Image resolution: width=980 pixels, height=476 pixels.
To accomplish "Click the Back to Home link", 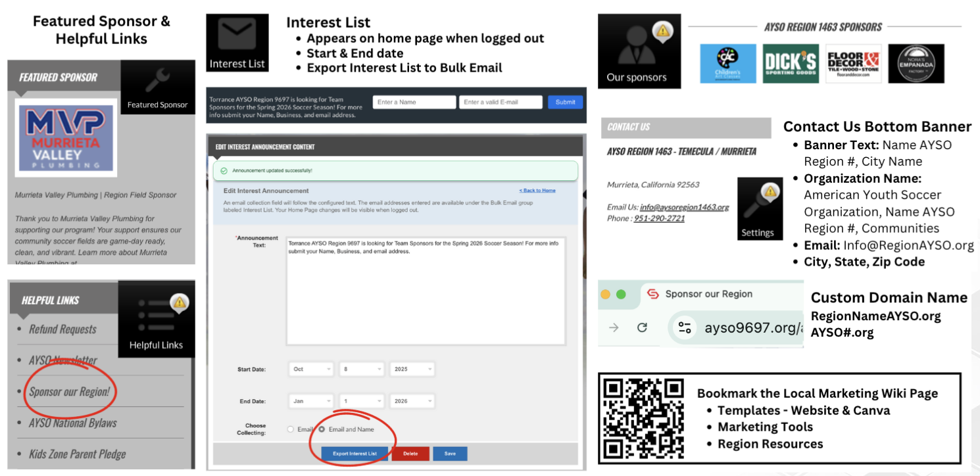I will pyautogui.click(x=537, y=191).
